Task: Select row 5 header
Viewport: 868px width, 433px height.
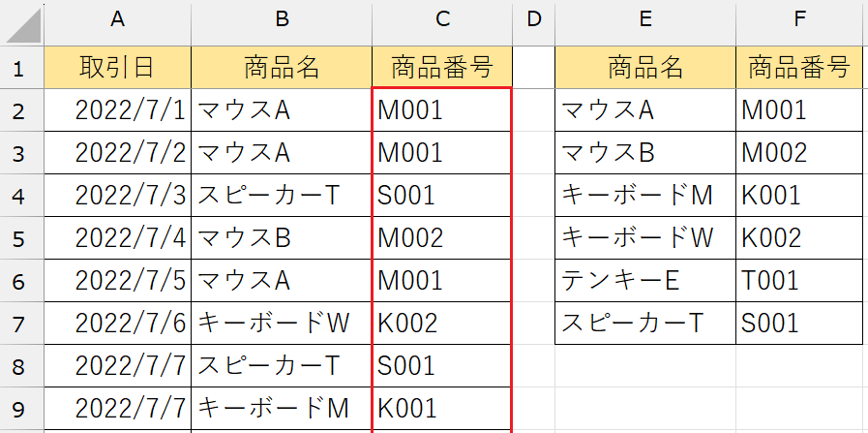Action: [21, 237]
